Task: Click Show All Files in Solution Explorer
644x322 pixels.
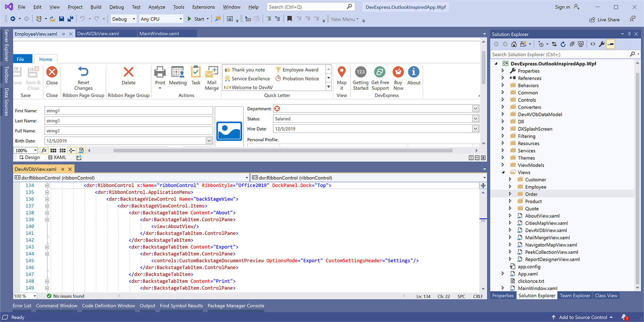Action: pos(581,44)
